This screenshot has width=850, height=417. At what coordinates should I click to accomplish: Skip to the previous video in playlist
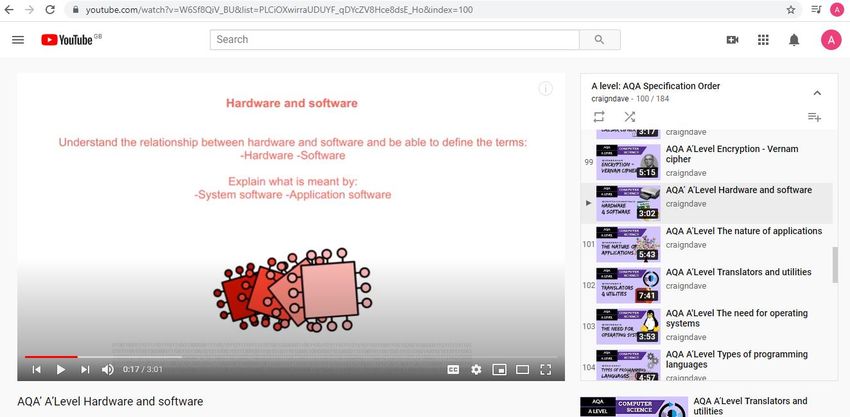coord(36,369)
